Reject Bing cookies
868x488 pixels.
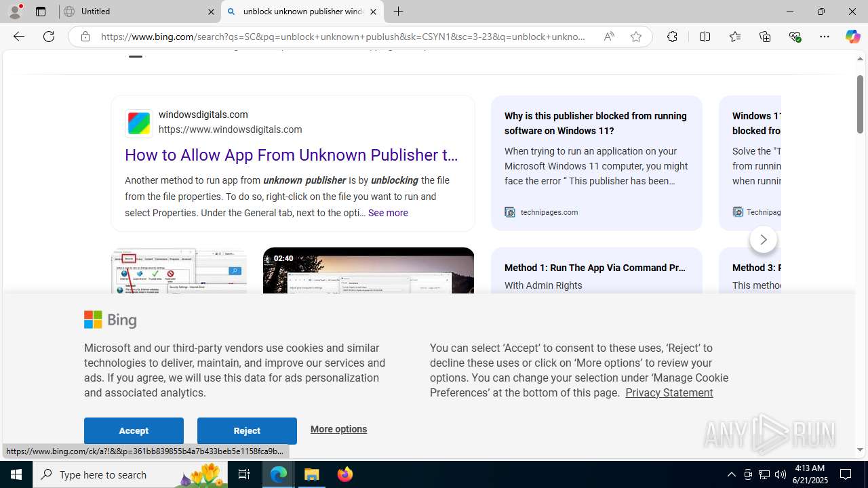(247, 430)
